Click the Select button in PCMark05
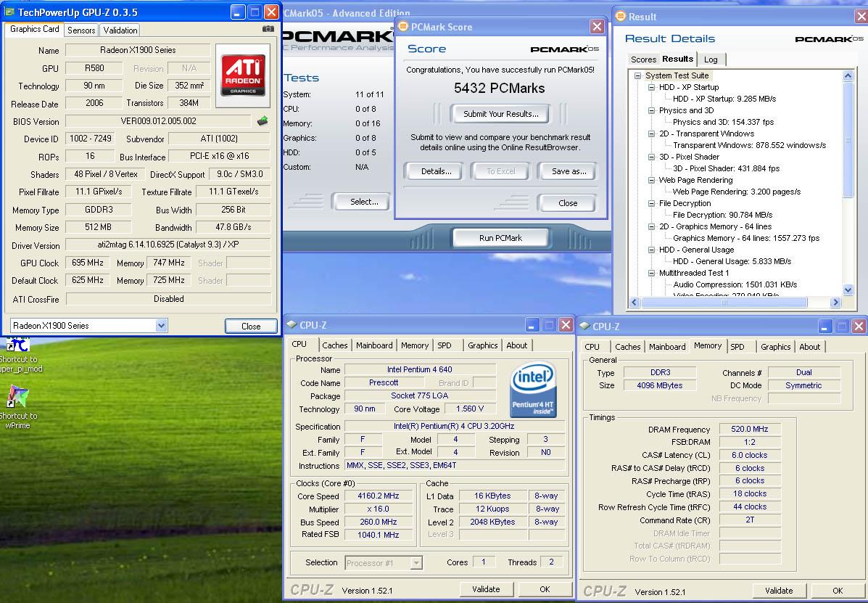868x603 pixels. 364,202
